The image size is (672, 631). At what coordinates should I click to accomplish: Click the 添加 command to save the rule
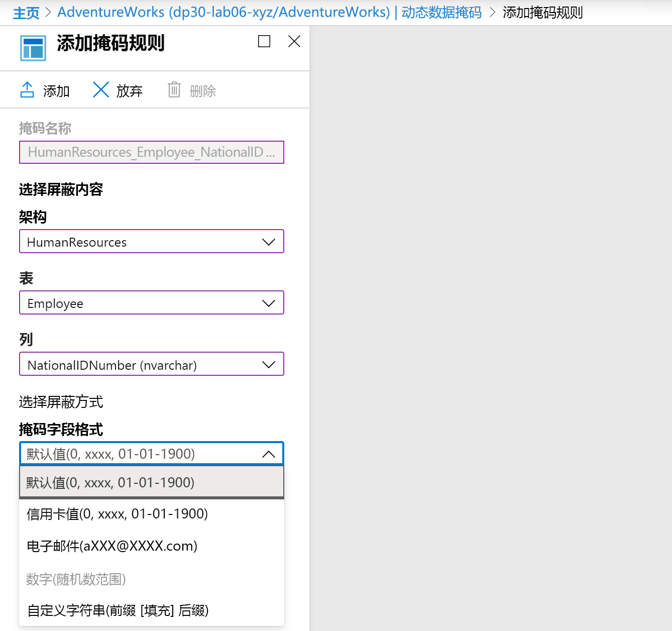(x=56, y=91)
